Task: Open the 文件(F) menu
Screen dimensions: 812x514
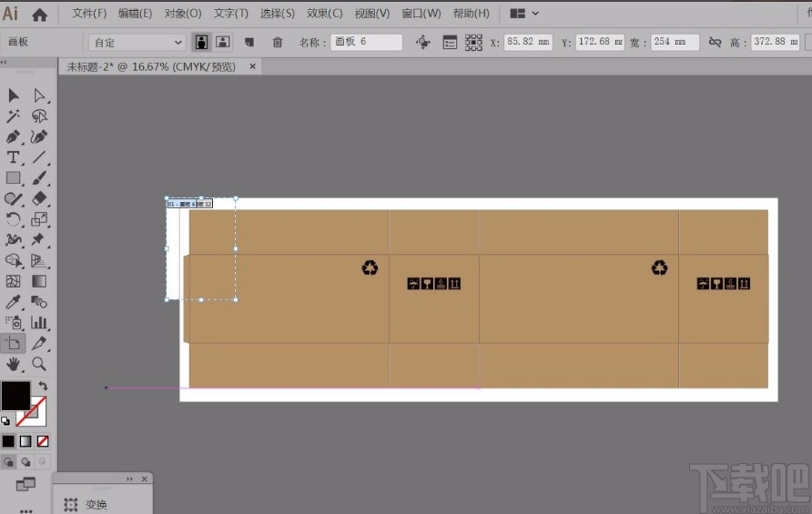Action: click(89, 14)
